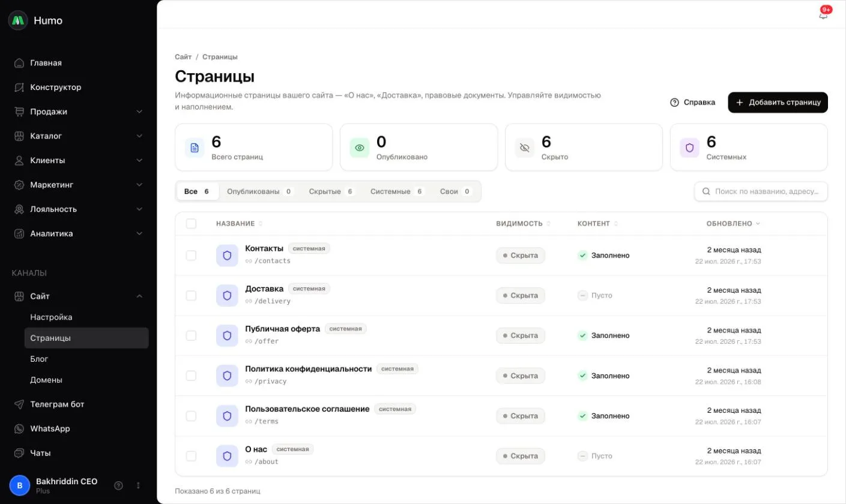Image resolution: width=846 pixels, height=504 pixels.
Task: Click the Bakhriddin CEO avatar
Action: click(x=20, y=485)
